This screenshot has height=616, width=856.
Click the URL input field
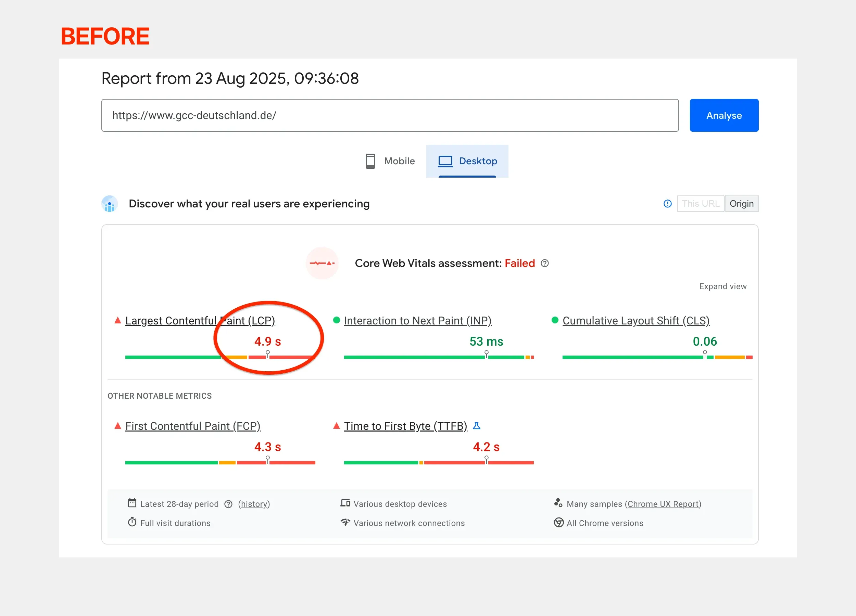390,115
